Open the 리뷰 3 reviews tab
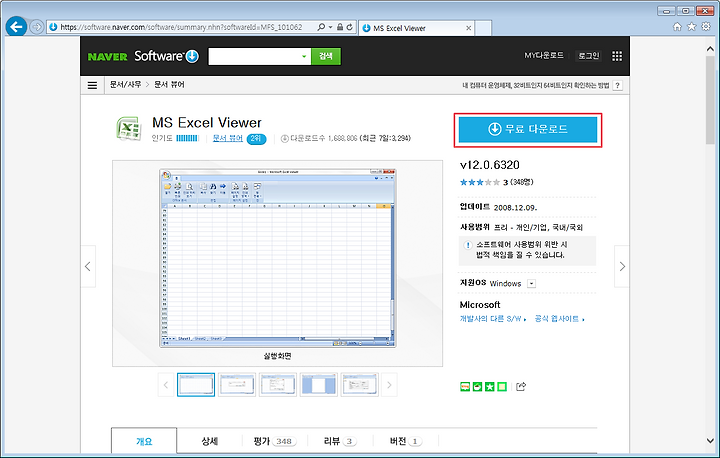 click(x=340, y=441)
